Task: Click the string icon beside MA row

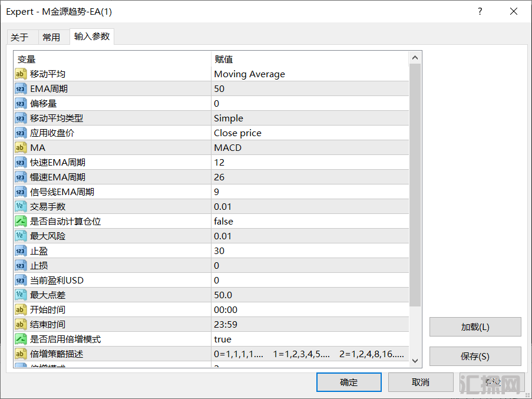Action: (x=21, y=147)
